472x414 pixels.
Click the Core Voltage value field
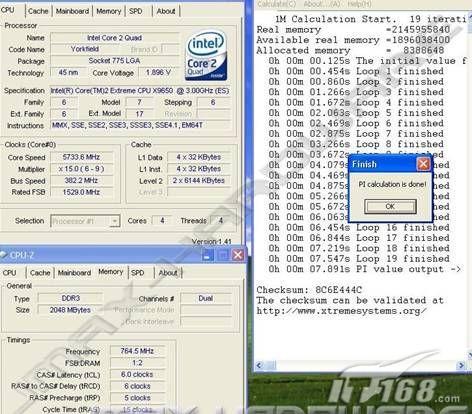[158, 73]
